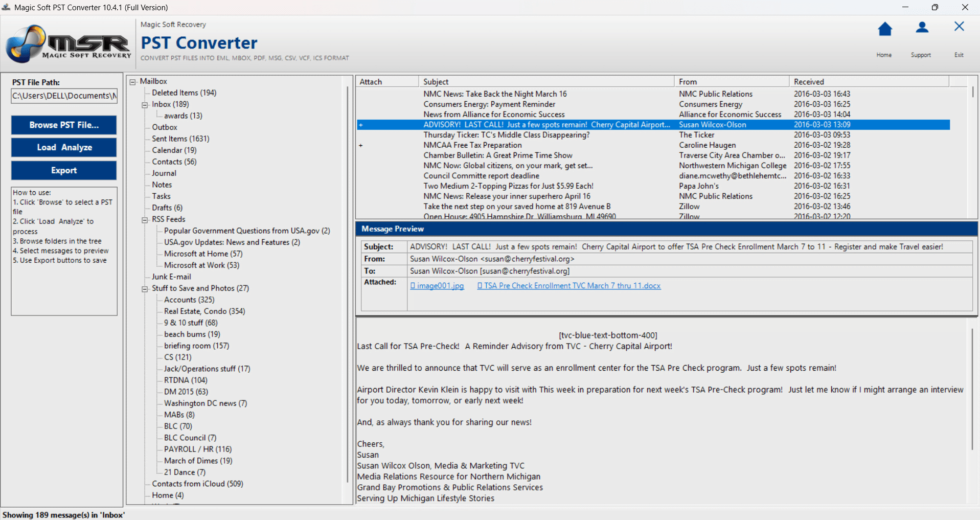Click the MSR Magic Soft Recovery logo
This screenshot has height=520, width=980.
[x=69, y=44]
